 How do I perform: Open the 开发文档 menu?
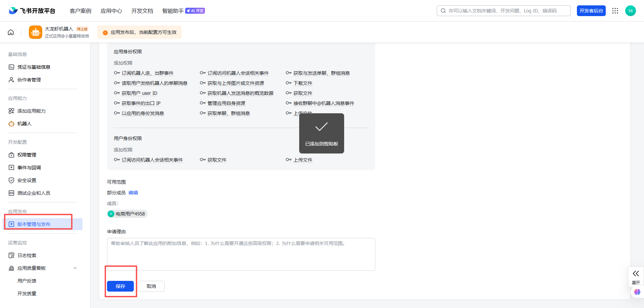click(142, 11)
